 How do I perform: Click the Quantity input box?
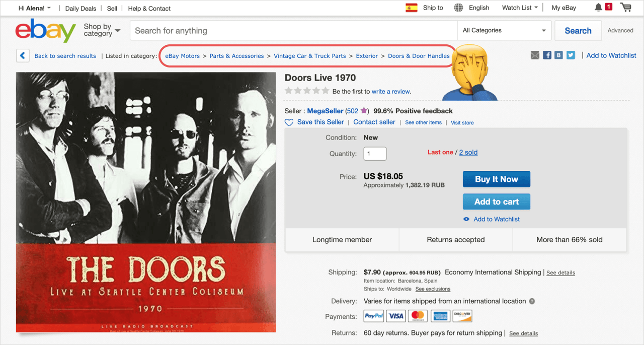click(375, 154)
